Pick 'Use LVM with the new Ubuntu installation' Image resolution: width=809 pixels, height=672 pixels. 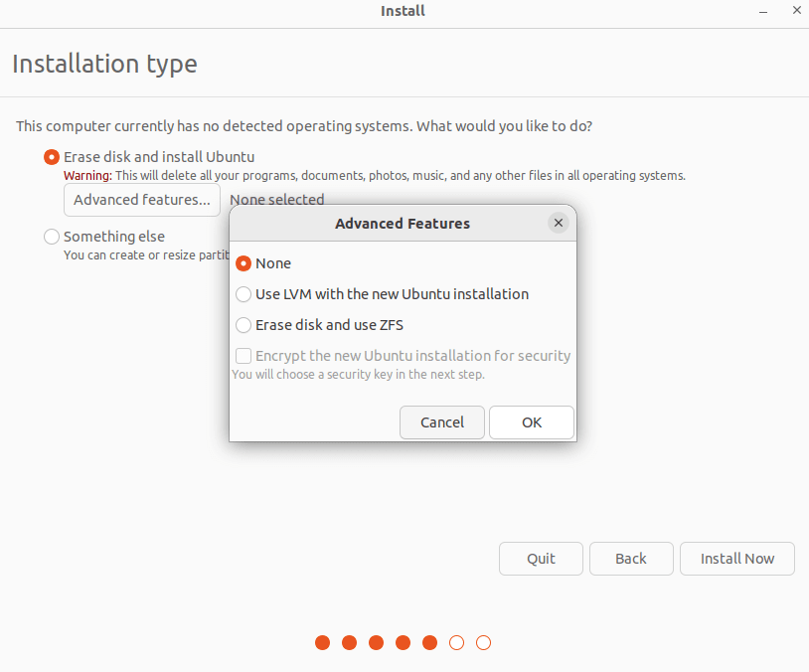(243, 294)
